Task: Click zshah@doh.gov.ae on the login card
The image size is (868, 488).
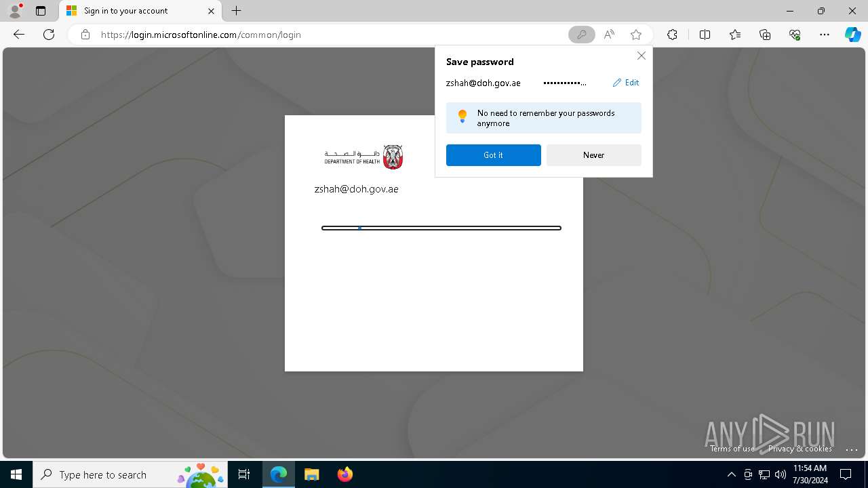Action: (x=356, y=189)
